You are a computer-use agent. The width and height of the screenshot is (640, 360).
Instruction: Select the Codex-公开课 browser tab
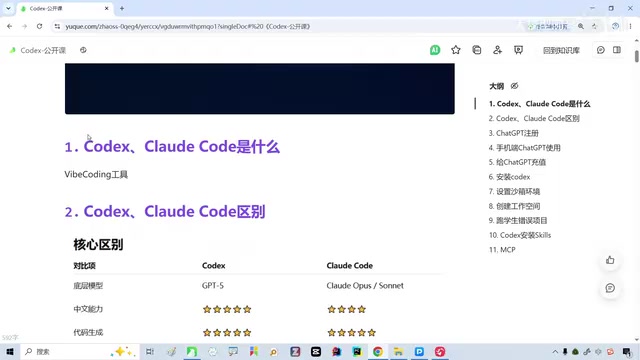(65, 9)
